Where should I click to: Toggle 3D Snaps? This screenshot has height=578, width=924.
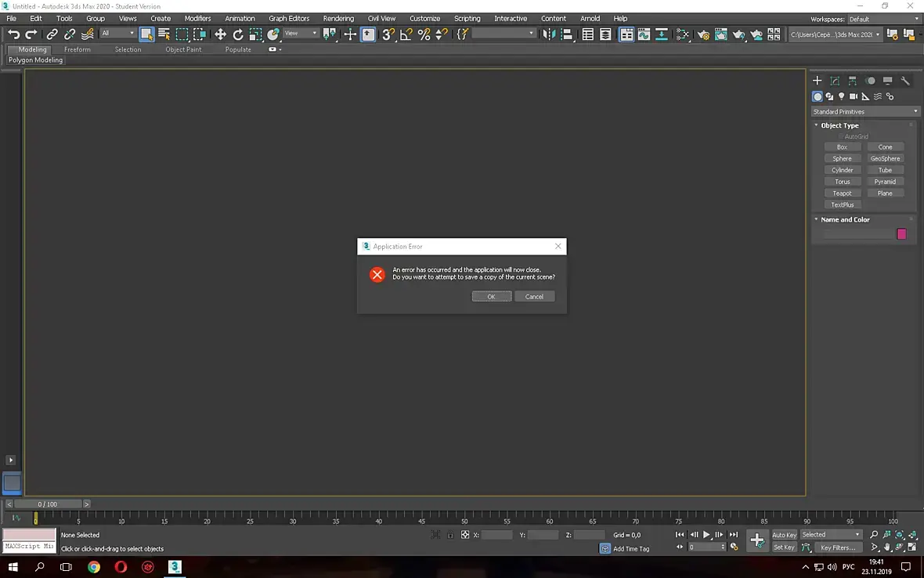coord(388,34)
